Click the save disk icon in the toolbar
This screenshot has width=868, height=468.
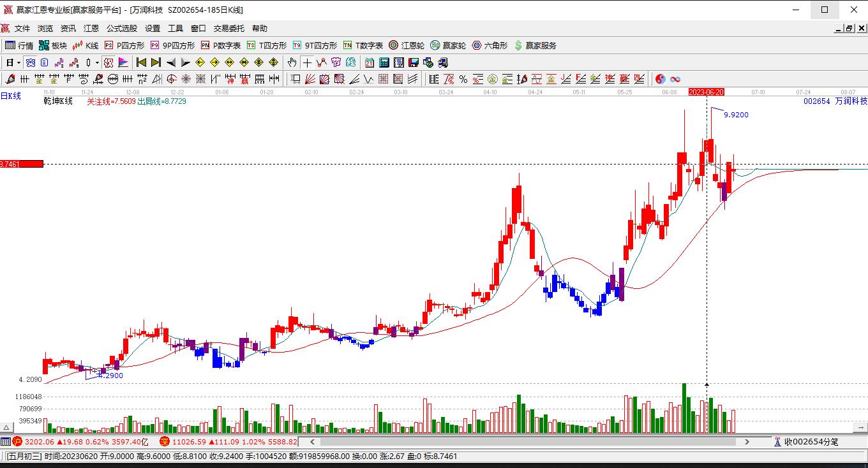tap(413, 62)
